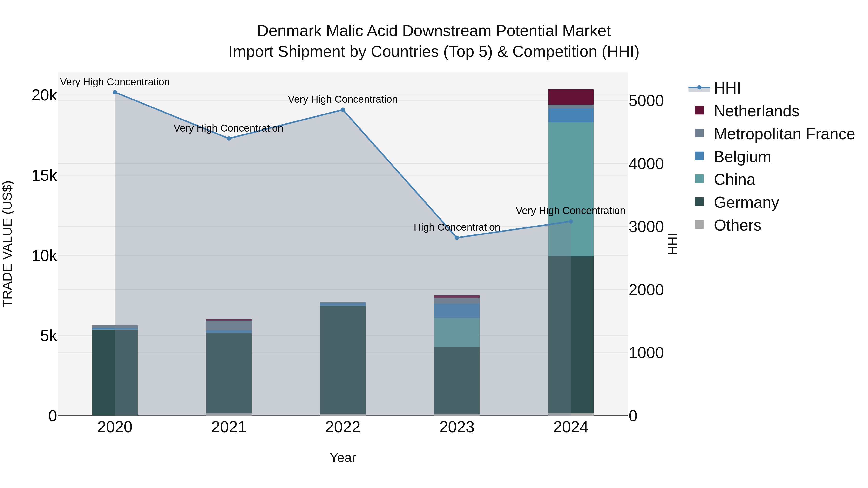Select the 2021 HHI data point
Screen dimensions: 868x488
pyautogui.click(x=229, y=138)
